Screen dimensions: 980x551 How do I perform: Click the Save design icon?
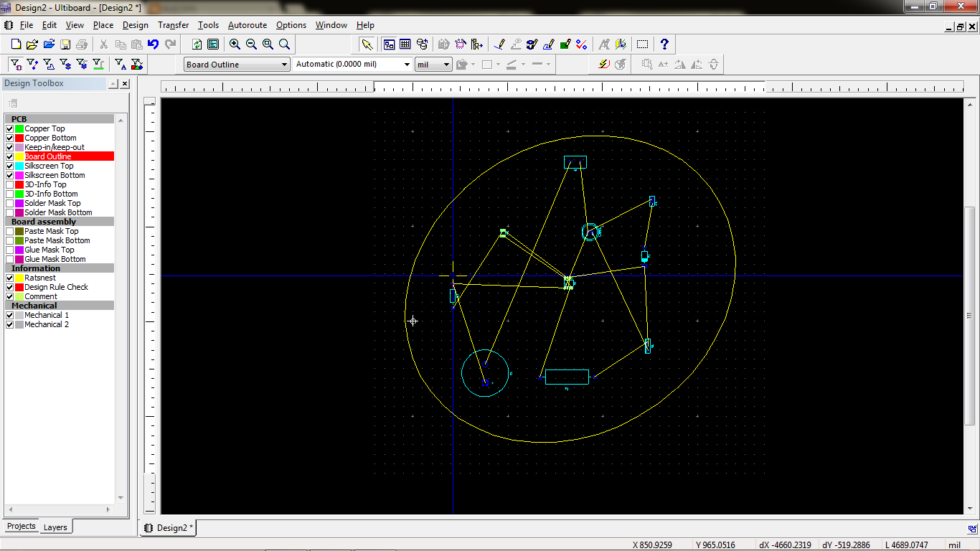click(65, 44)
